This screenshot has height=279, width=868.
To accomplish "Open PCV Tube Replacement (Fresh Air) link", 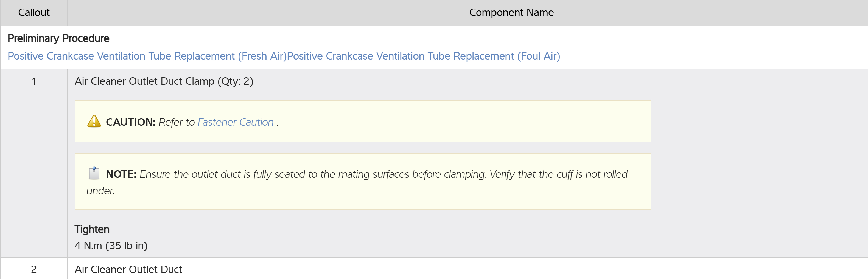I will click(147, 56).
